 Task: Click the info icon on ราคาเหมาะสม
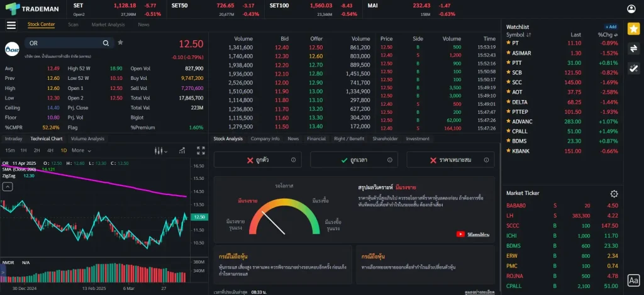(x=486, y=160)
